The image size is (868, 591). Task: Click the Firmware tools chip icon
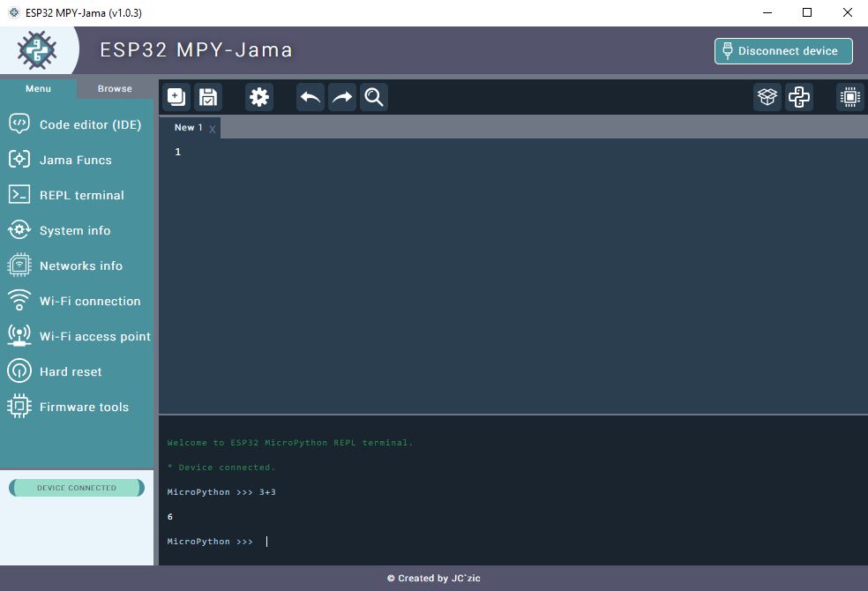(x=19, y=406)
